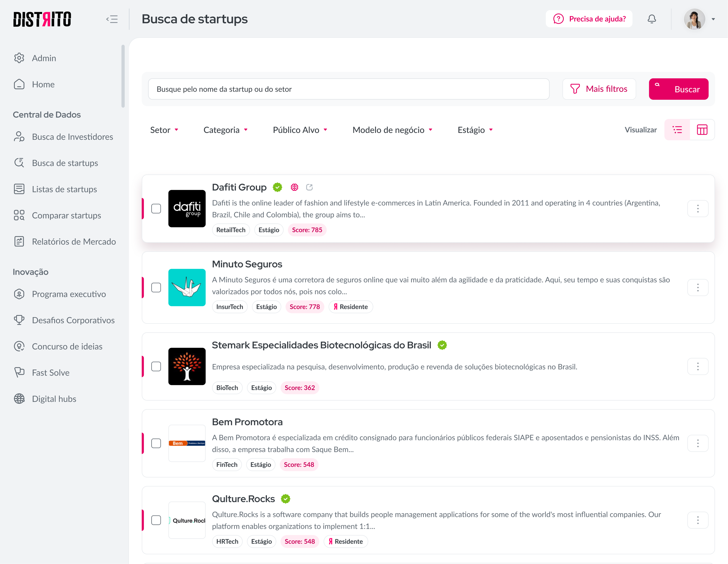Click the Desafios Corporativos trophy icon

click(x=19, y=320)
